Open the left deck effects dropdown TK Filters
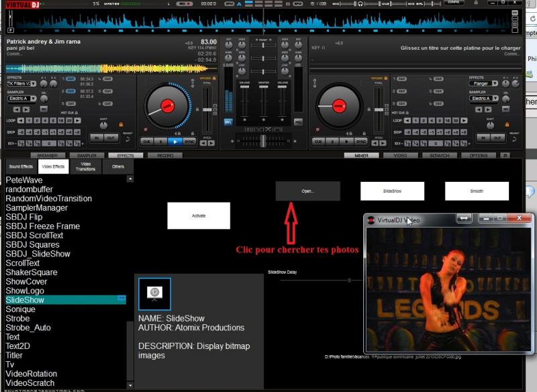This screenshot has height=392, width=537. coord(21,83)
